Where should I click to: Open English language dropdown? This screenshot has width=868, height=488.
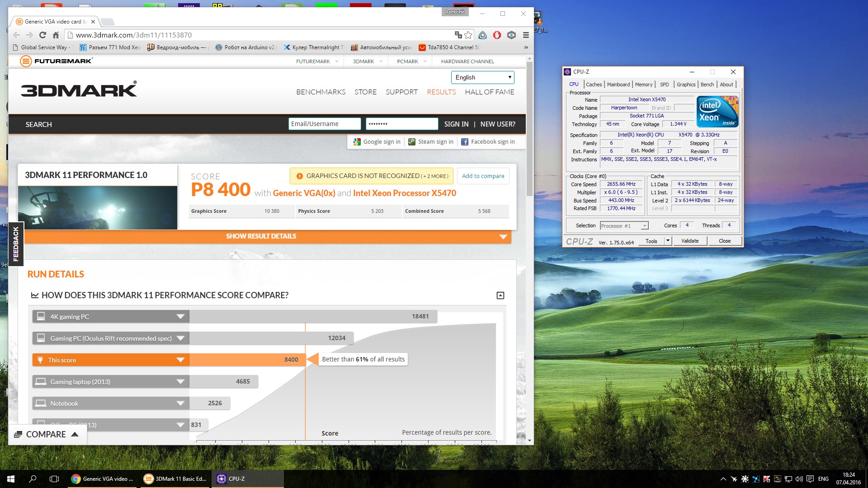482,77
